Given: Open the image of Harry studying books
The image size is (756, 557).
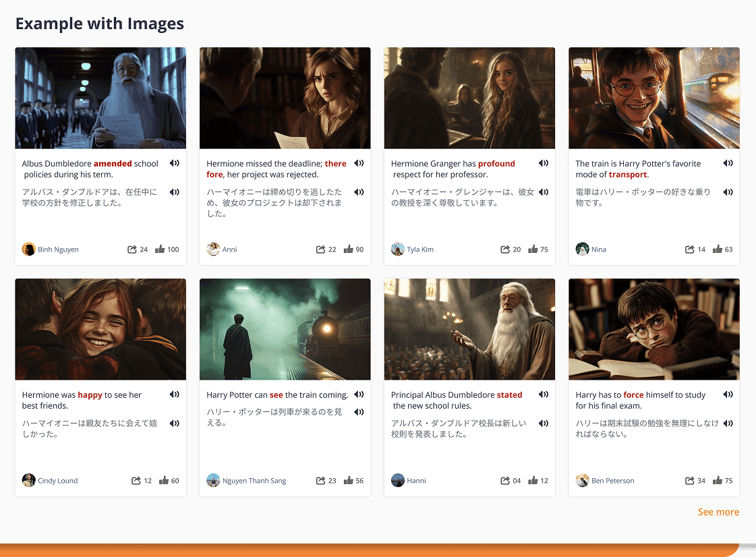Looking at the screenshot, I should click(653, 329).
